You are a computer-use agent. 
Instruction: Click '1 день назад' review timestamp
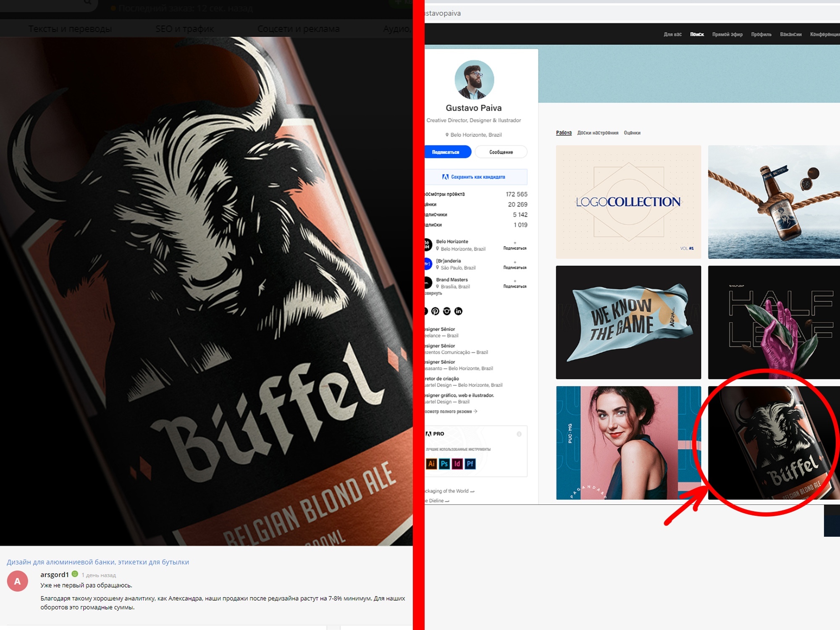pyautogui.click(x=99, y=575)
